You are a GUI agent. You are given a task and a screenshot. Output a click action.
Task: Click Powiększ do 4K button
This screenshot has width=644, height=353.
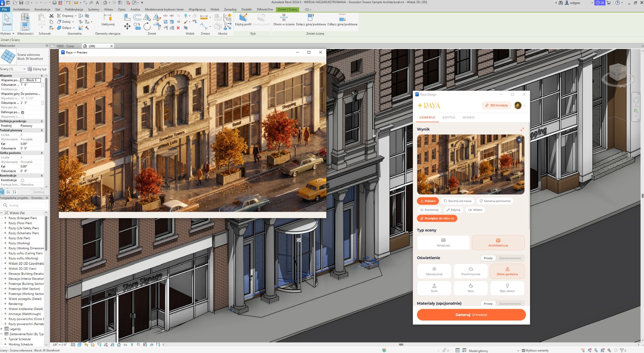437,218
